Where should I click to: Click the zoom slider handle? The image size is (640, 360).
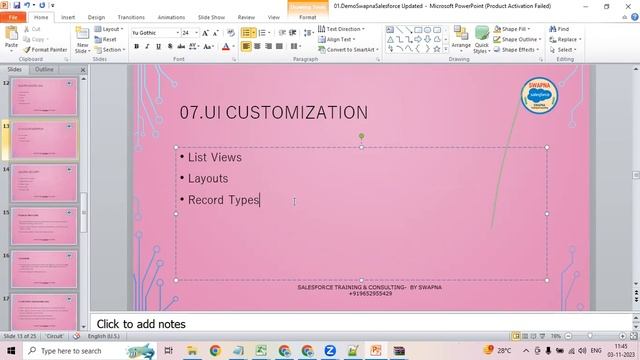coord(590,336)
